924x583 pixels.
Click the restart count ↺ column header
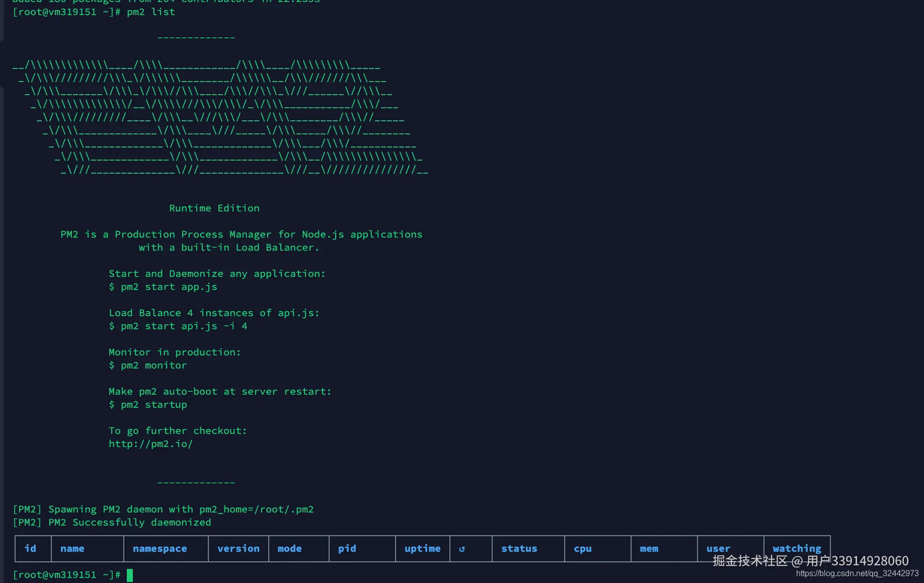click(x=462, y=549)
